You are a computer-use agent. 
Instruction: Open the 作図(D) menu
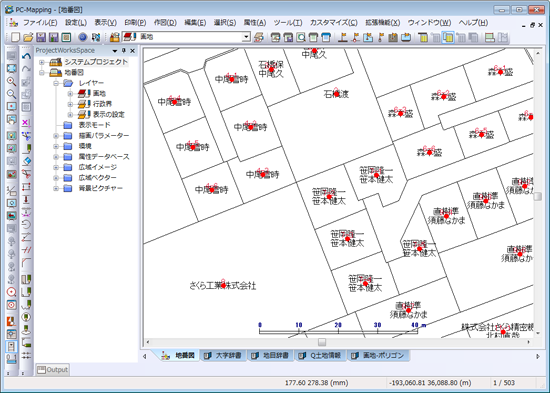point(165,23)
